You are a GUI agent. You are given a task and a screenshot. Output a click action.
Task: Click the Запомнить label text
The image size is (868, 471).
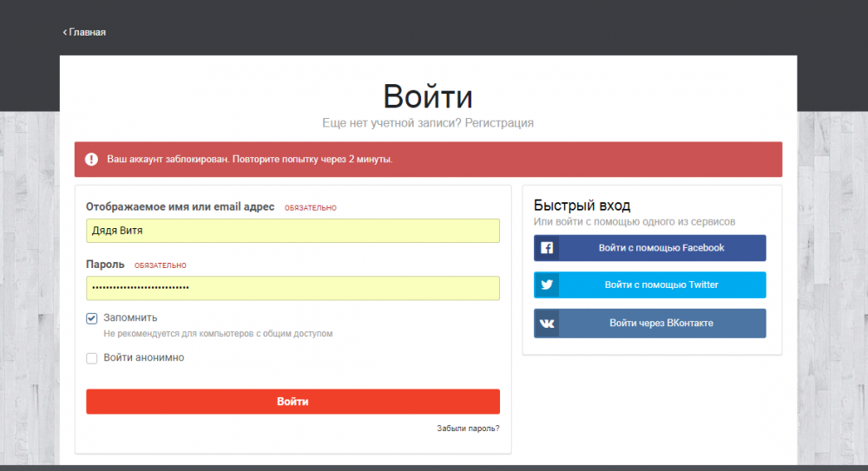point(130,317)
